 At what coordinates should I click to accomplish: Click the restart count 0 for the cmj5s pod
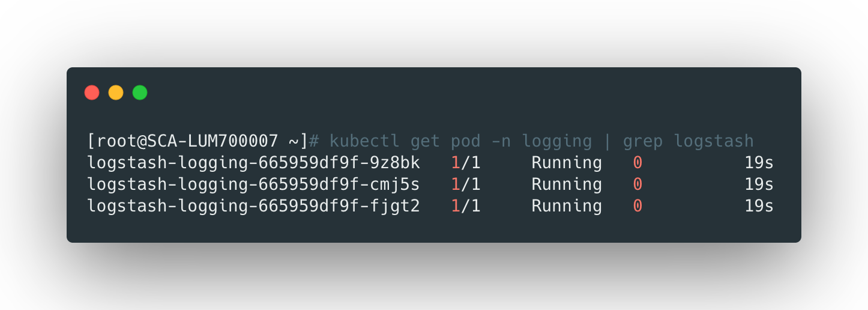coord(637,184)
